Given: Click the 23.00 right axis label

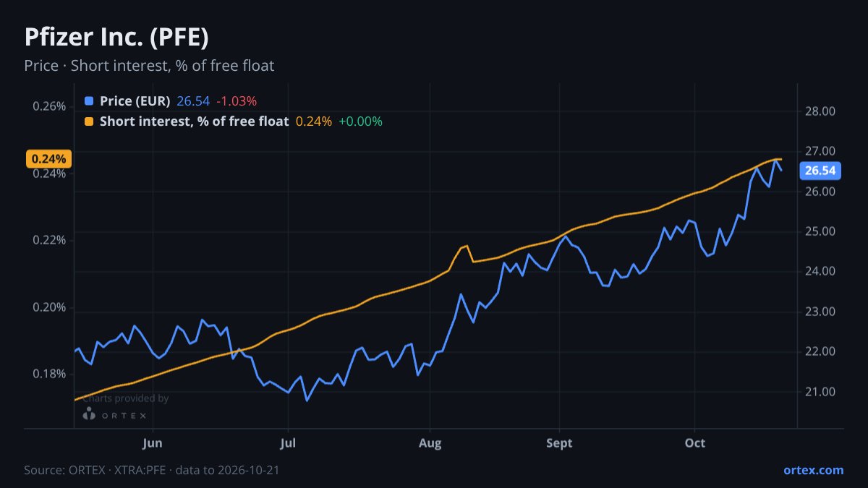Looking at the screenshot, I should [820, 312].
